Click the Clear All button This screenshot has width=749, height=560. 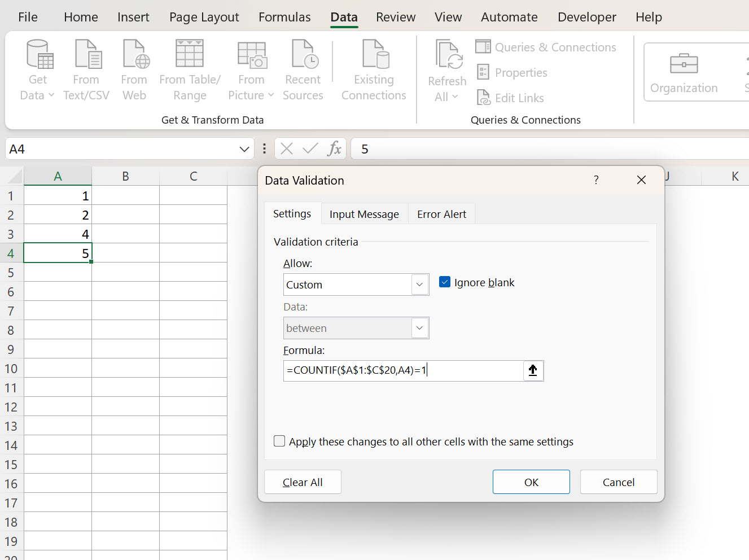point(303,482)
